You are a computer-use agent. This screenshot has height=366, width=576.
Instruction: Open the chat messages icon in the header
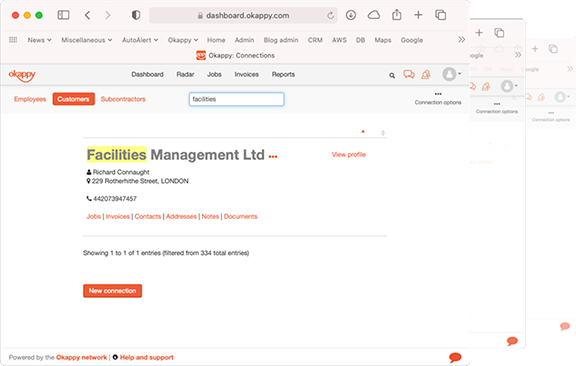click(409, 75)
